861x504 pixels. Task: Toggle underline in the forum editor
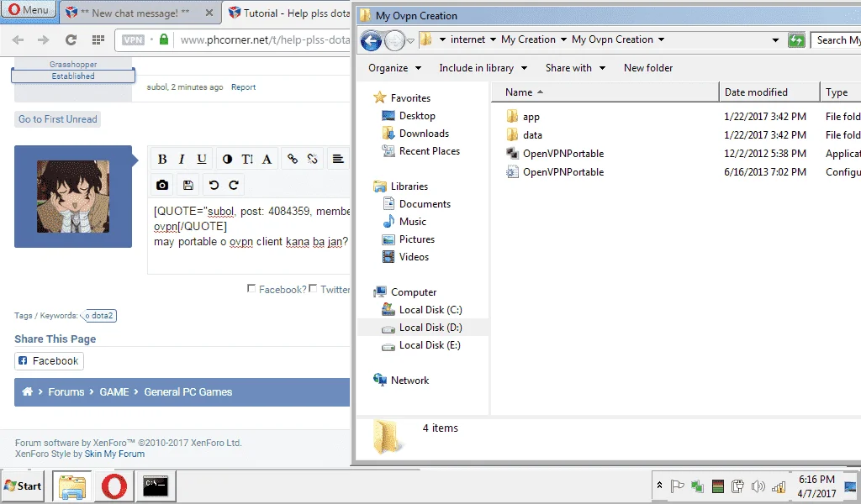[x=202, y=159]
